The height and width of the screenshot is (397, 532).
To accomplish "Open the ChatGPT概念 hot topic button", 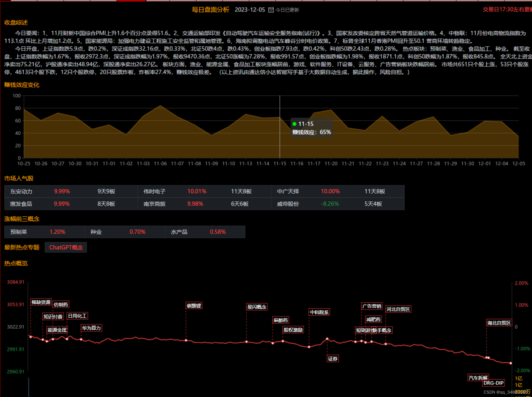I will pos(66,247).
